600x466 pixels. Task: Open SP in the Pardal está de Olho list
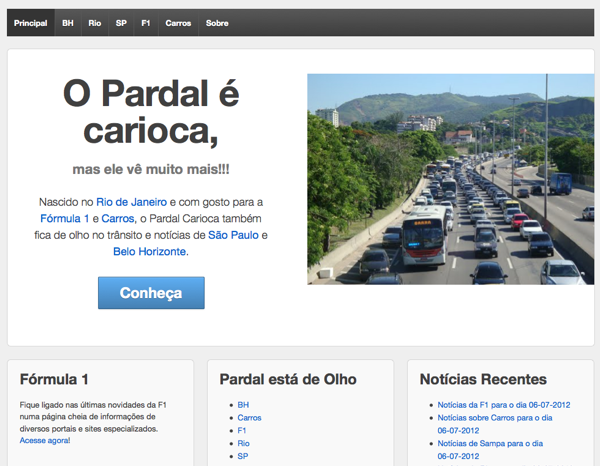click(243, 456)
